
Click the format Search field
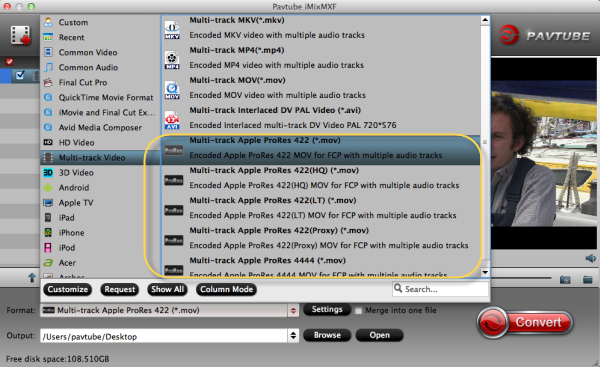tap(440, 289)
